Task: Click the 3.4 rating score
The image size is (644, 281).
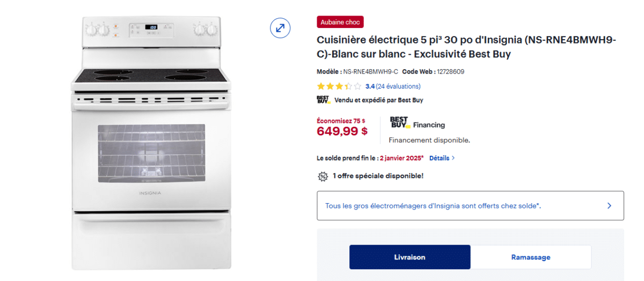Action: click(x=370, y=86)
